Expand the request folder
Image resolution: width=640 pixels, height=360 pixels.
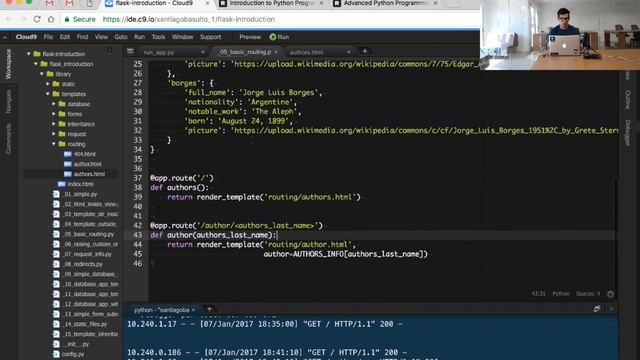(53, 134)
